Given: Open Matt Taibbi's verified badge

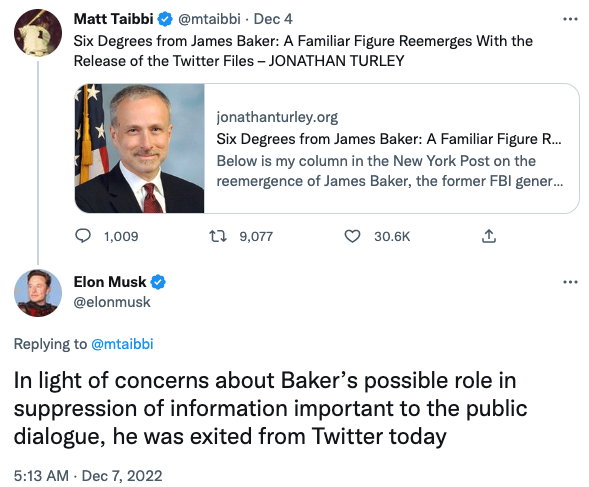Looking at the screenshot, I should pyautogui.click(x=165, y=19).
